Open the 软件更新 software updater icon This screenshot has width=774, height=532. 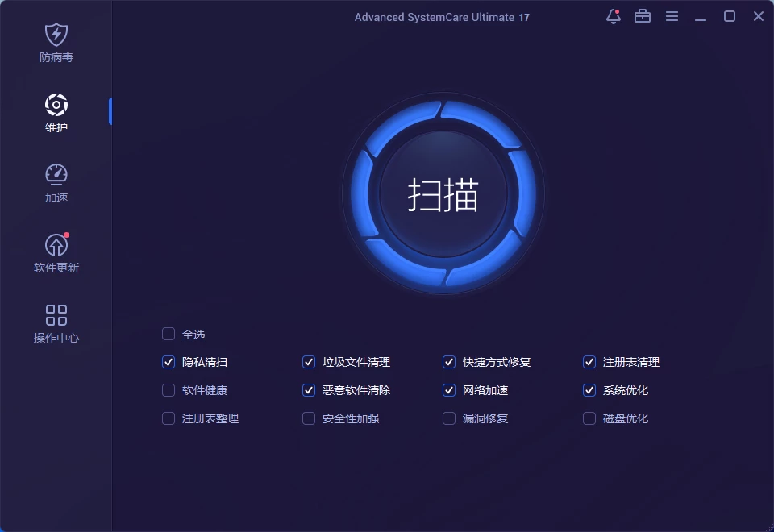pyautogui.click(x=56, y=245)
